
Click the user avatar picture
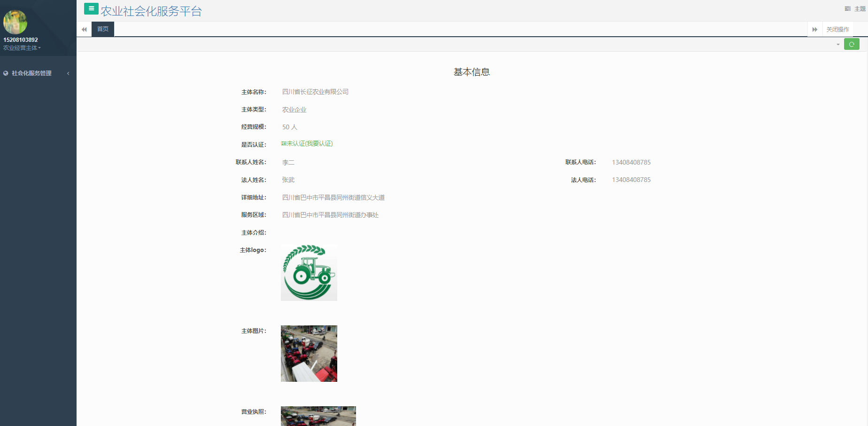[x=15, y=22]
